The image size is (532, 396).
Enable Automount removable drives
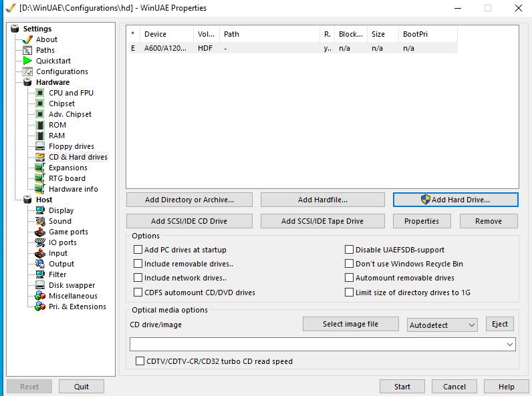pyautogui.click(x=349, y=278)
